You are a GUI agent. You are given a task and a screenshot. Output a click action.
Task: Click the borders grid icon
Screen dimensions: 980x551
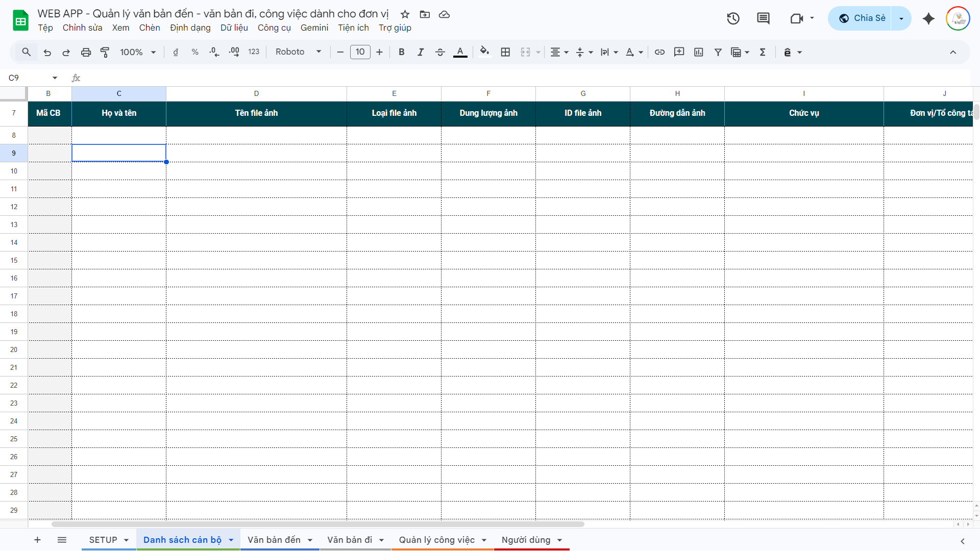tap(505, 52)
